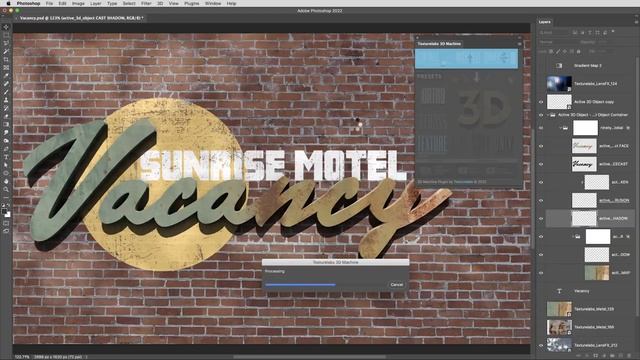Click the large 3D preset thumbnail
This screenshot has height=360, width=640.
484,108
